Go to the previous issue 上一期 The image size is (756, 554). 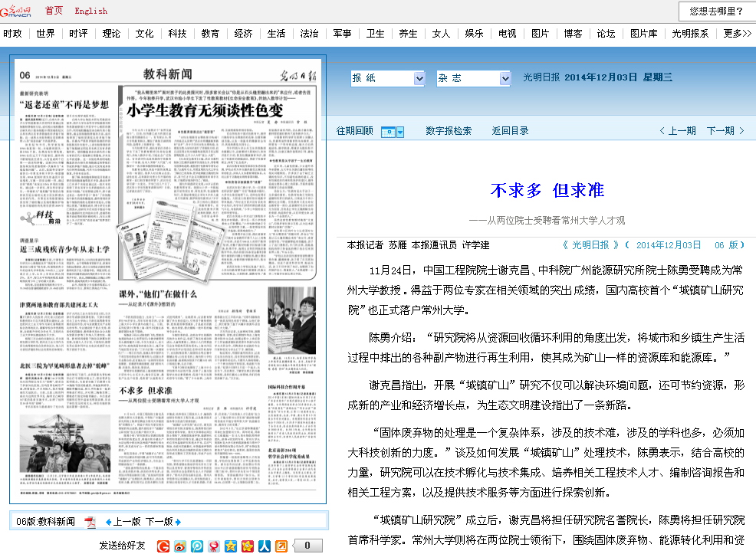coord(677,131)
